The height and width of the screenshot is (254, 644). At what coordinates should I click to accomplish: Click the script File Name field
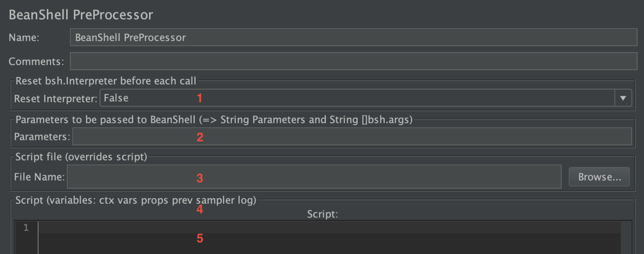point(313,177)
